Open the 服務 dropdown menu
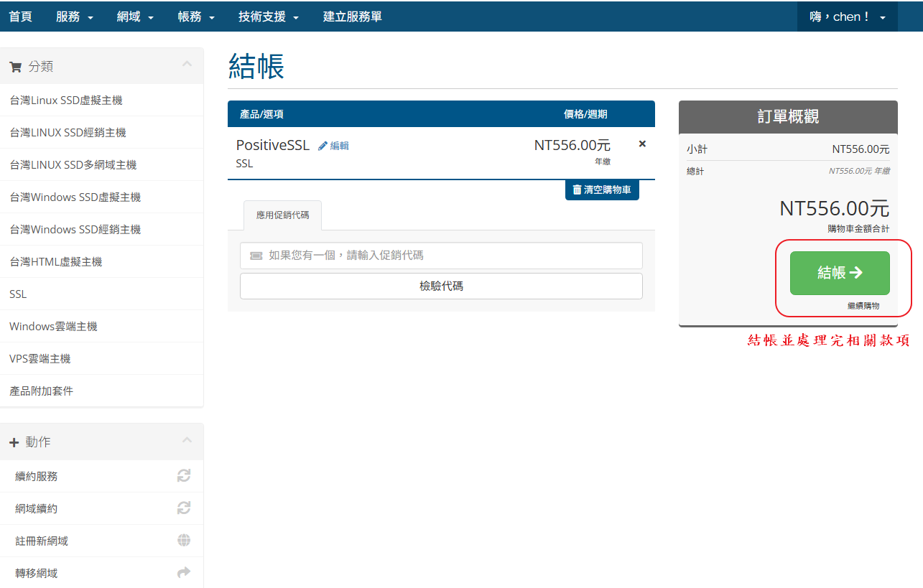This screenshot has width=923, height=588. 75,17
